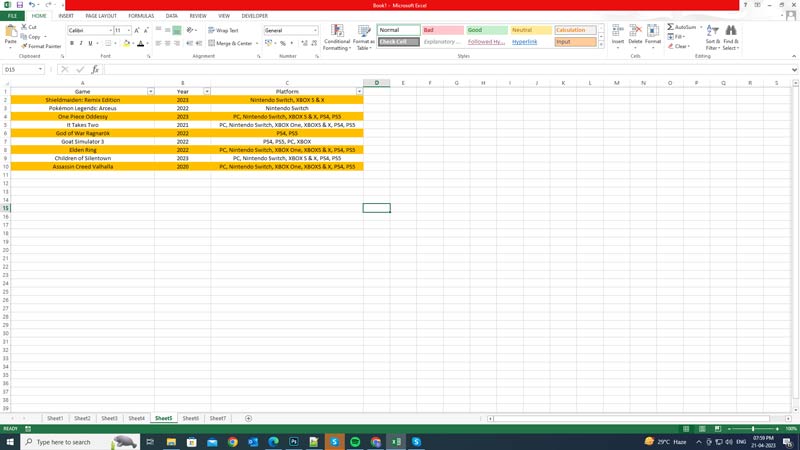Open Spotify from the taskbar
Viewport: 800px width, 450px height.
pyautogui.click(x=355, y=442)
